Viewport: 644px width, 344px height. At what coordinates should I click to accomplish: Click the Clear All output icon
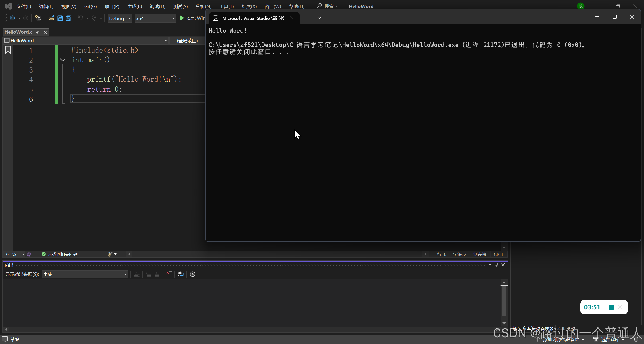(x=169, y=274)
